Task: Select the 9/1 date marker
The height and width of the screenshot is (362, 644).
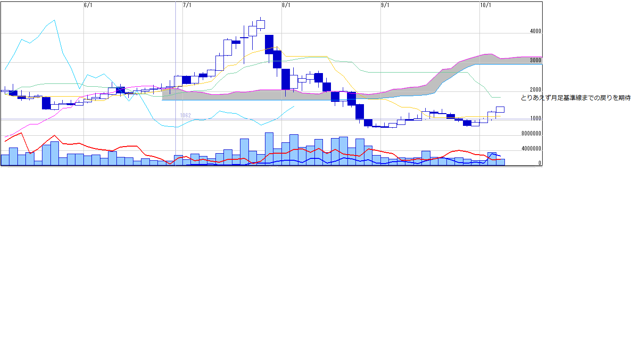Action: (385, 5)
